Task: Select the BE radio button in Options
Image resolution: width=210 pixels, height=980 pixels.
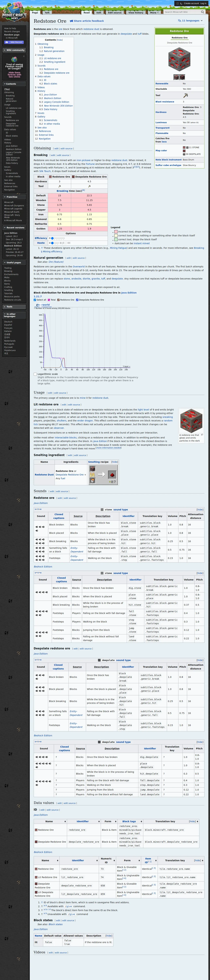Action: 66,243
